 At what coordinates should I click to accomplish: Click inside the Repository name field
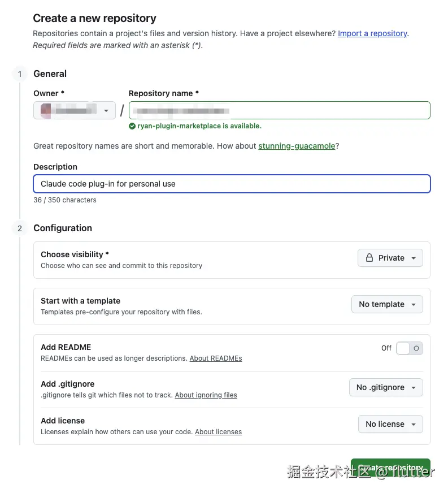(279, 110)
